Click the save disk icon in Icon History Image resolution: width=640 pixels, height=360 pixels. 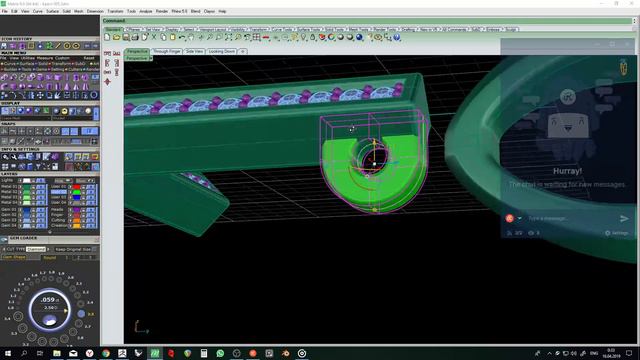point(4,46)
